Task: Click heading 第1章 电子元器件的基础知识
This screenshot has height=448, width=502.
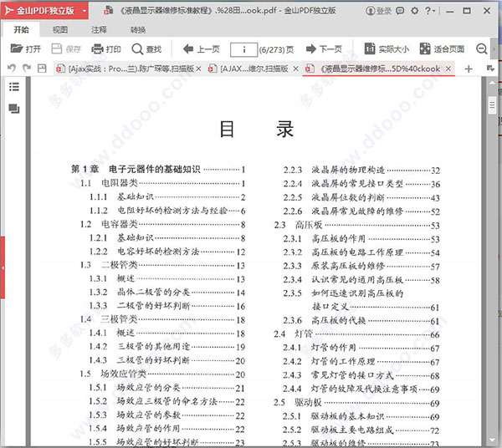Action: tap(158, 169)
